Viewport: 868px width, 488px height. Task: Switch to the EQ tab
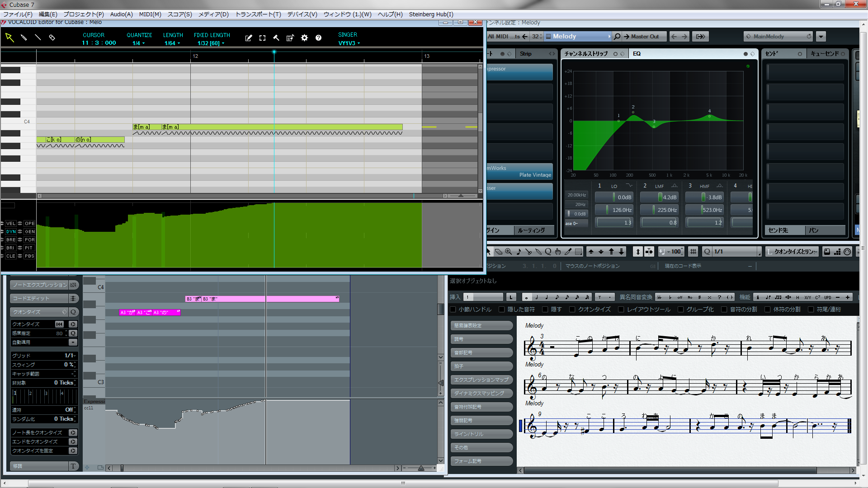[x=637, y=54]
